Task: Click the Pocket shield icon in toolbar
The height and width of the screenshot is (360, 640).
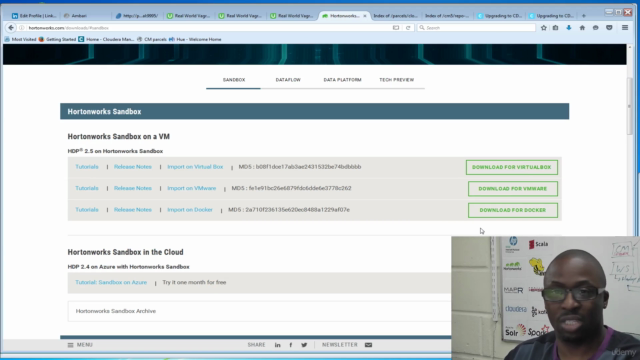Action: [609, 28]
